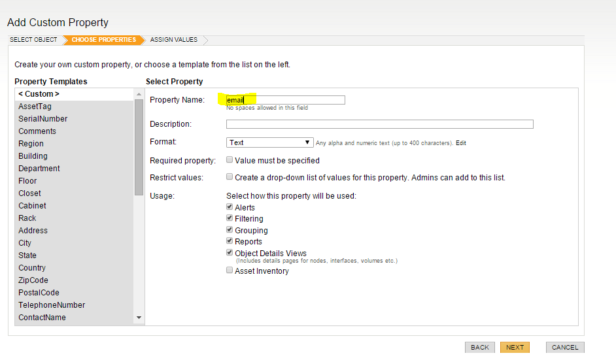Check the 'Value must be specified' checkbox
This screenshot has width=616, height=364.
pyautogui.click(x=230, y=160)
